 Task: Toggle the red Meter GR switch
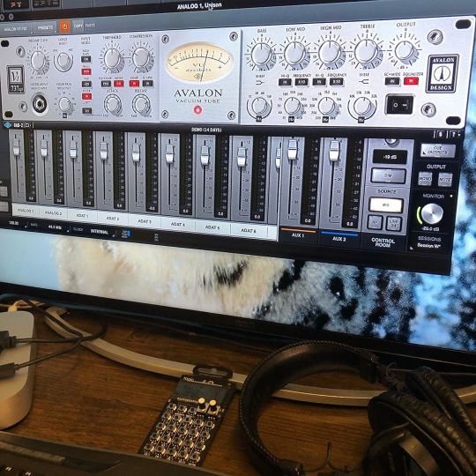[x=119, y=84]
